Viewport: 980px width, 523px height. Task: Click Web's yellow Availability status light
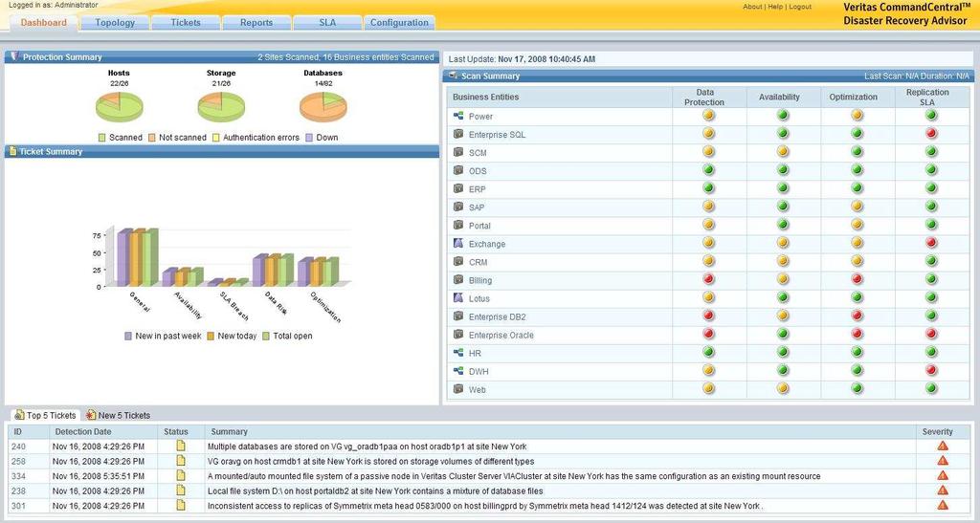coord(783,388)
